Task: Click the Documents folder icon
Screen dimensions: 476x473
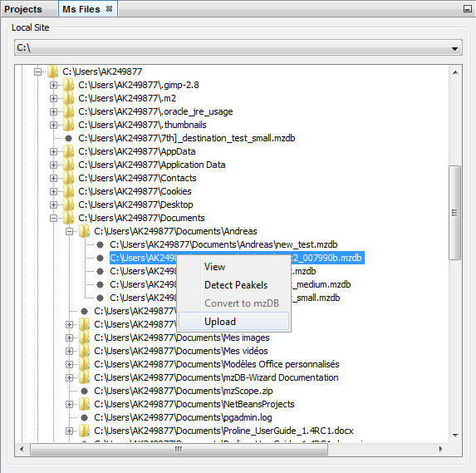Action: coord(68,218)
